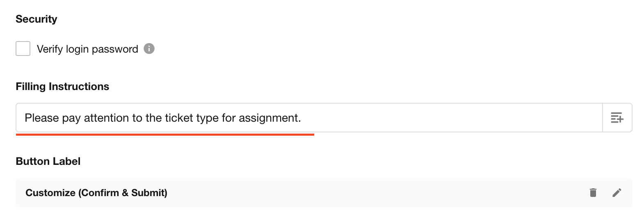Enable the Verify login password checkbox
Image resolution: width=644 pixels, height=222 pixels.
(x=23, y=49)
